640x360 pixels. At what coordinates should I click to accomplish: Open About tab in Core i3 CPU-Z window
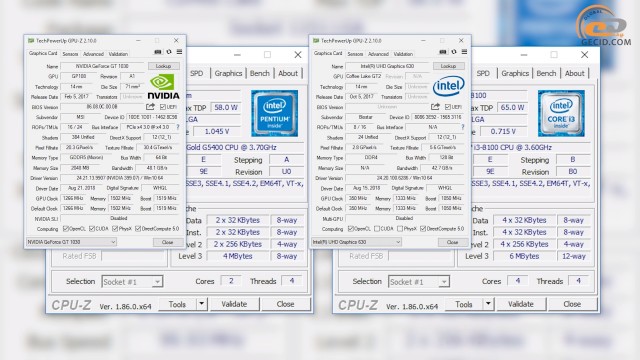574,73
